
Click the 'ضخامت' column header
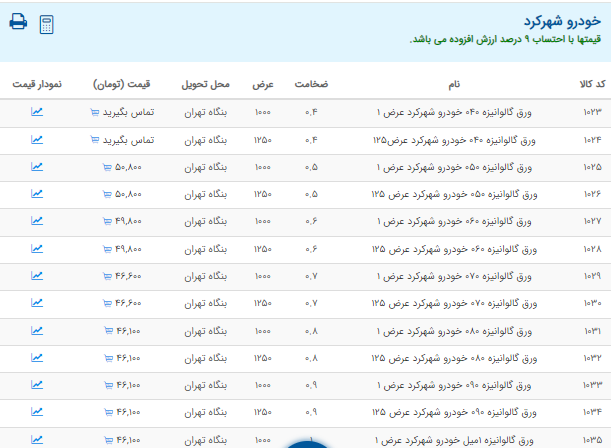[311, 84]
